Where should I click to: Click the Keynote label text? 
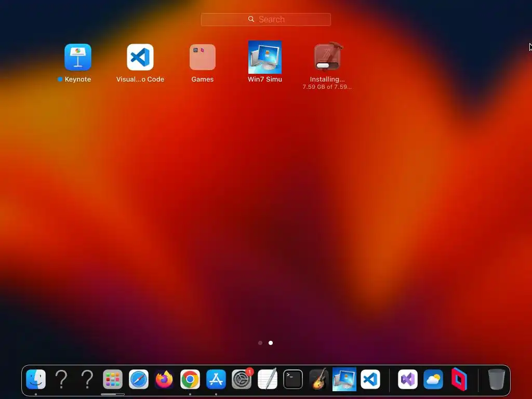point(78,79)
